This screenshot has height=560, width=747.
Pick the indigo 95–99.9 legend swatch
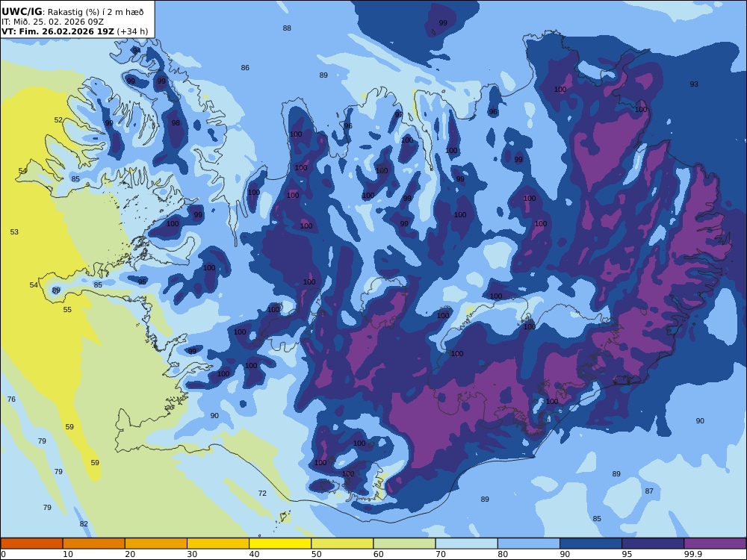pyautogui.click(x=653, y=544)
